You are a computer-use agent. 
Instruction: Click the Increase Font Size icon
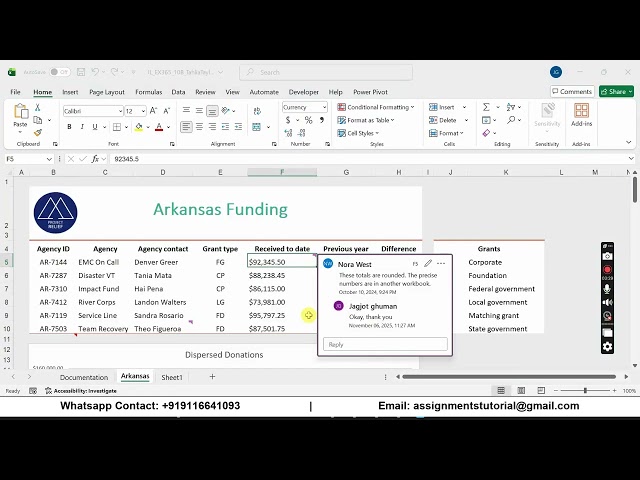pos(153,111)
